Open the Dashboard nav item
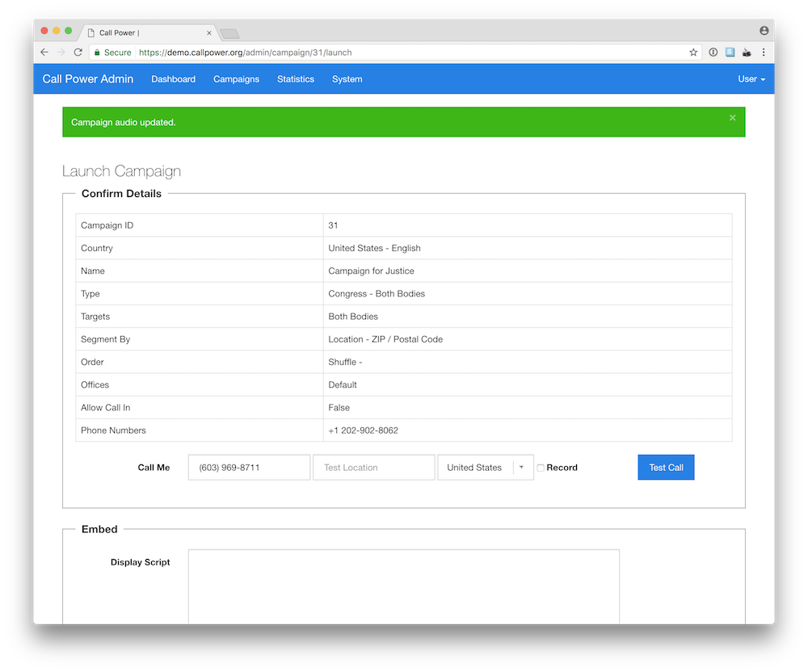This screenshot has height=672, width=808. coord(173,79)
